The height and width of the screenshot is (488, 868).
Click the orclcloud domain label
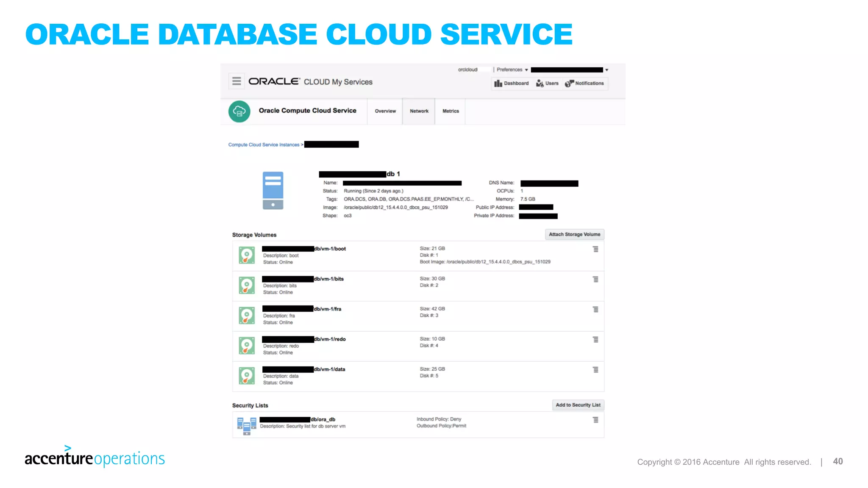click(467, 70)
